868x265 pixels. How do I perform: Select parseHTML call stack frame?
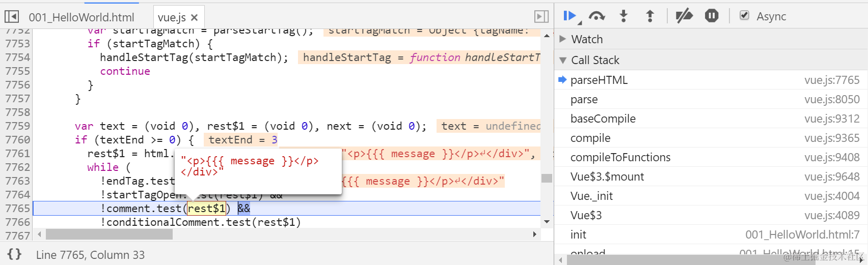[711, 80]
